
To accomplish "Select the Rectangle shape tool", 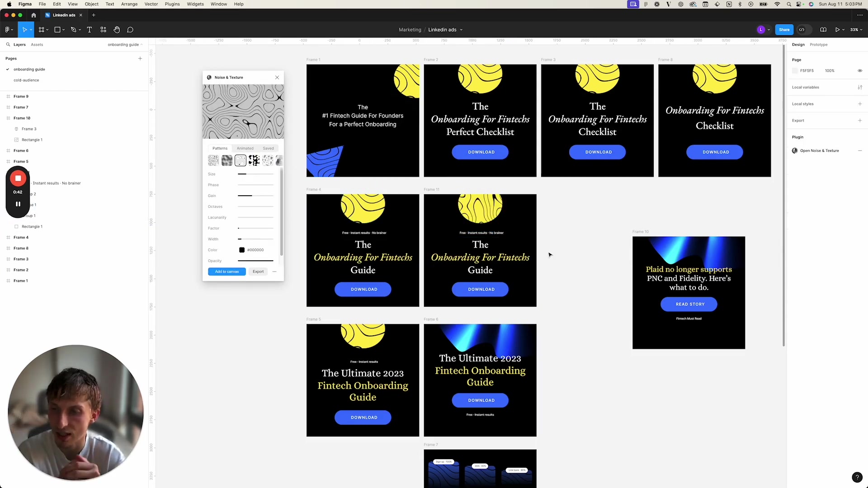I will pyautogui.click(x=57, y=30).
